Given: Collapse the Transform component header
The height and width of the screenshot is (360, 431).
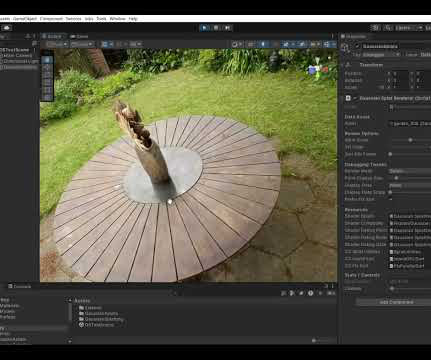Looking at the screenshot, I should click(x=371, y=65).
